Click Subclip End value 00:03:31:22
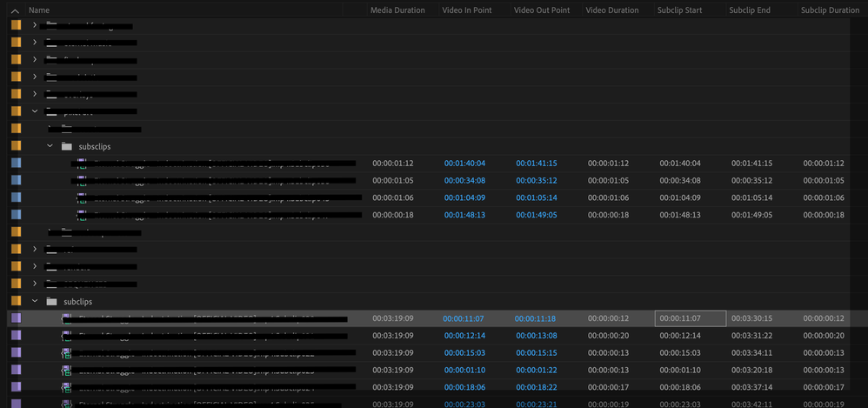868x408 pixels. [751, 336]
